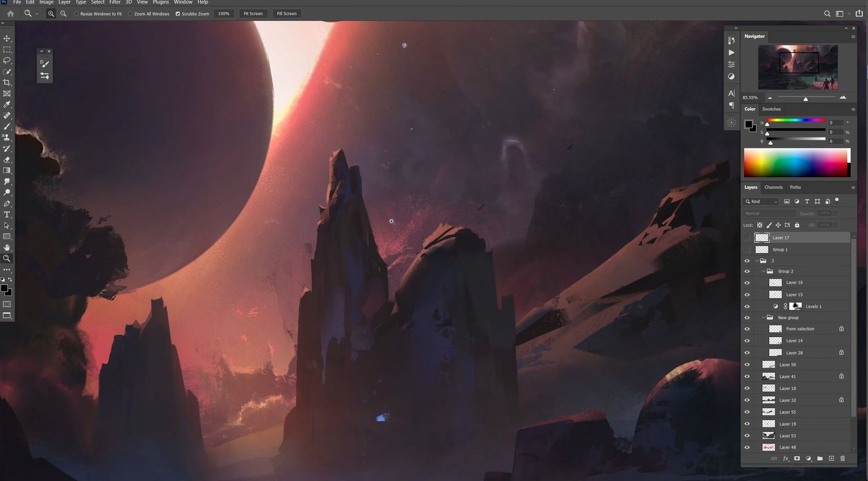Select the Dodge tool
Image resolution: width=868 pixels, height=481 pixels.
tap(7, 193)
